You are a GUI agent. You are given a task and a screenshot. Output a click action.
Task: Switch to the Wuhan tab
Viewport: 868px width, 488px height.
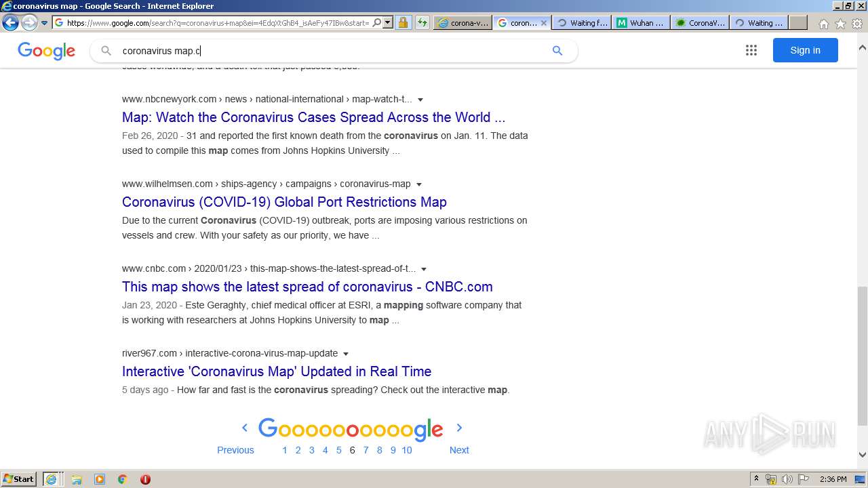pos(641,22)
